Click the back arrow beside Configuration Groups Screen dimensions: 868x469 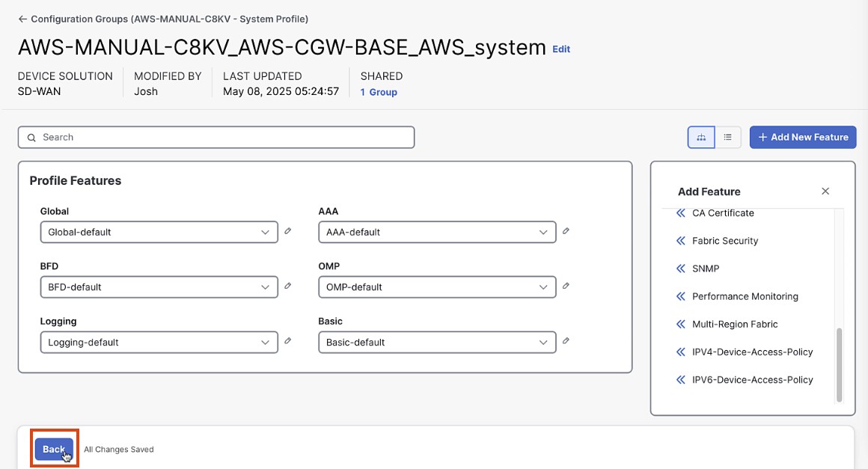click(x=22, y=19)
